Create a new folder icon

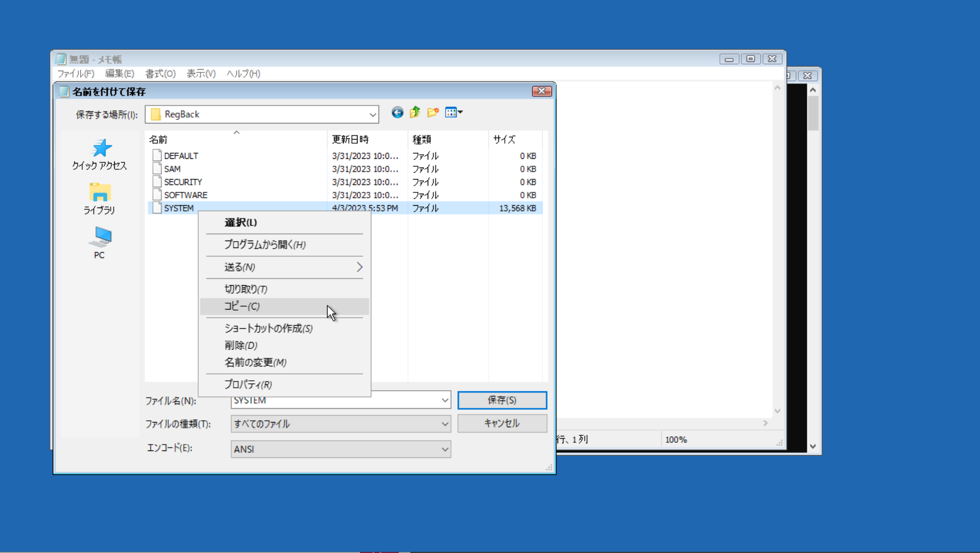[x=433, y=112]
